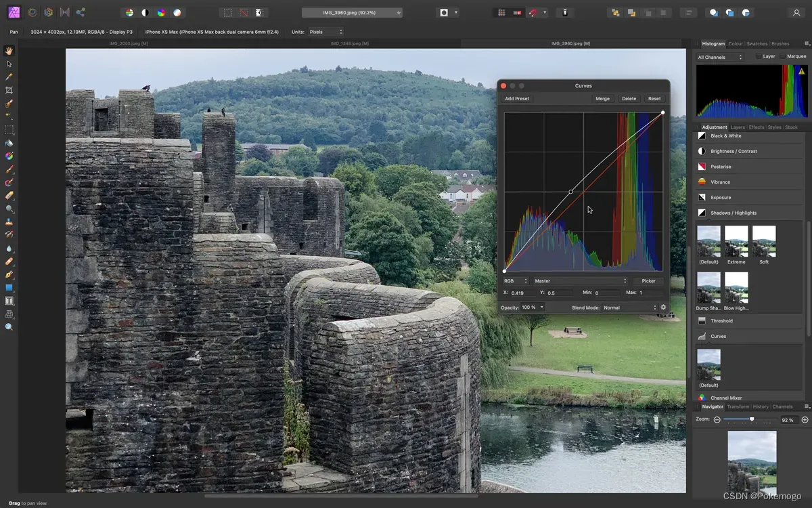812x508 pixels.
Task: Open the RGB channel selector in Curves
Action: click(x=515, y=280)
